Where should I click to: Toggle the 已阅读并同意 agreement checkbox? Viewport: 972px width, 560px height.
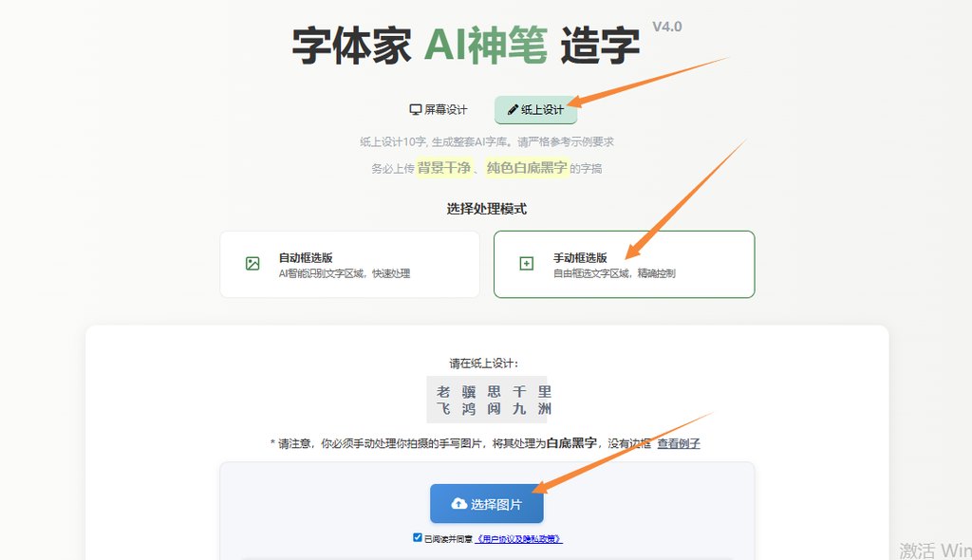(x=418, y=537)
